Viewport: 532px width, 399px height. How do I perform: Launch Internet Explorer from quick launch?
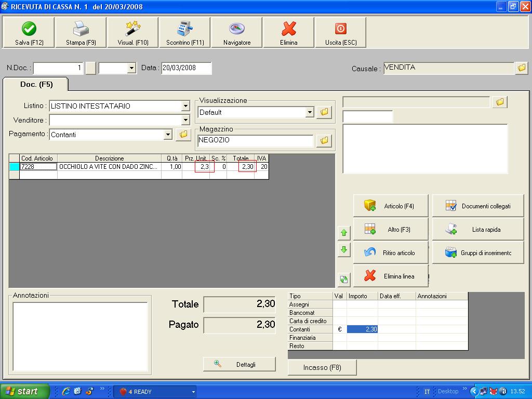[66, 391]
